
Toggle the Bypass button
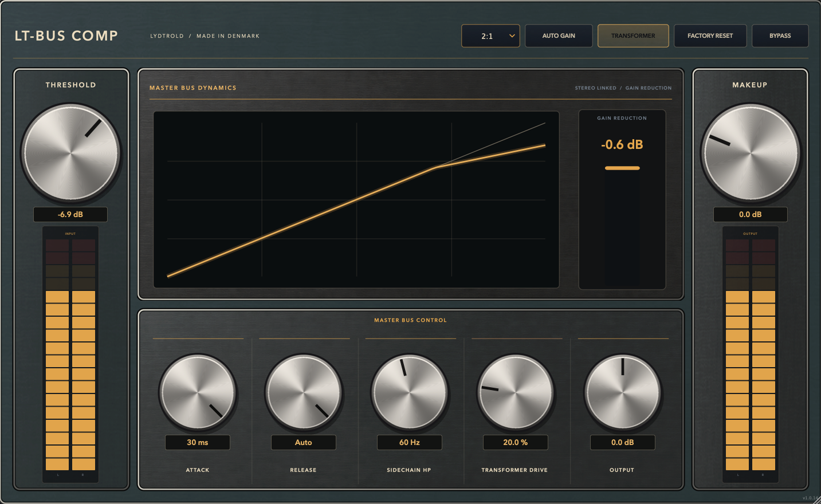click(x=780, y=36)
